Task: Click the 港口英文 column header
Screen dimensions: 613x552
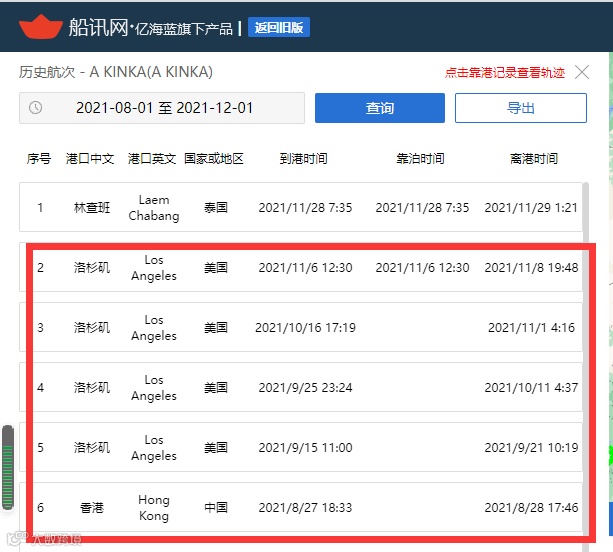Action: (152, 159)
